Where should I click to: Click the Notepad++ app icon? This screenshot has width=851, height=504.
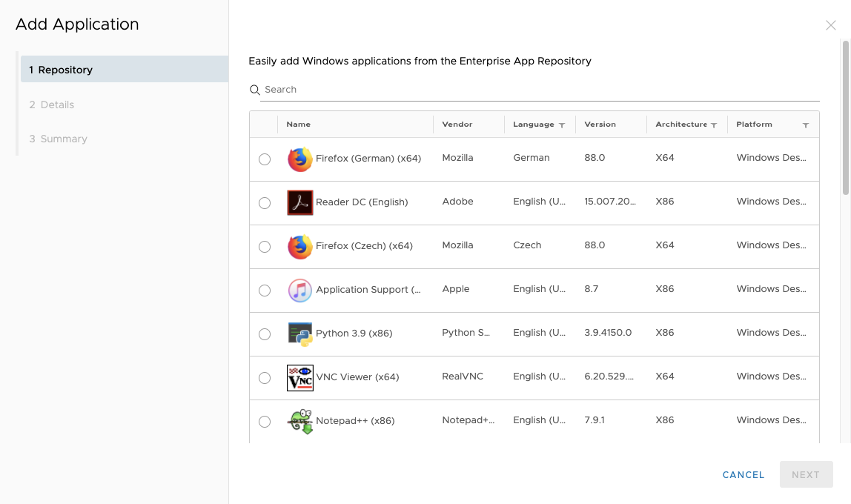[x=299, y=421]
